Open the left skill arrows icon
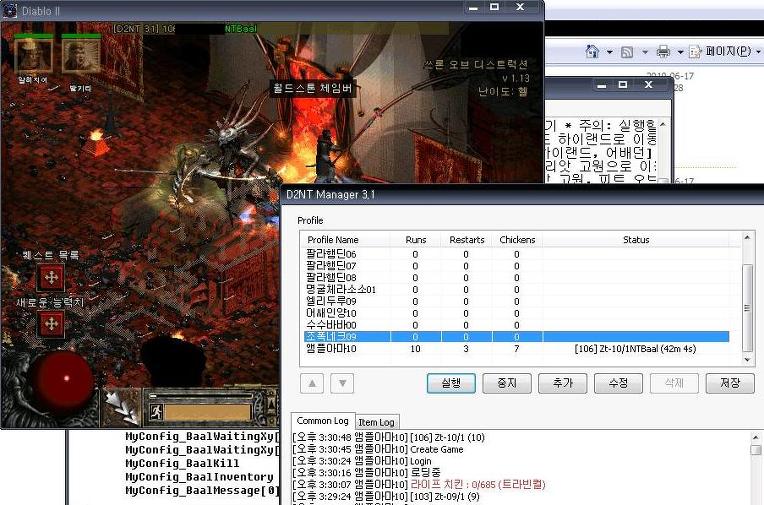Viewport: 764px width, 505px height. pyautogui.click(x=121, y=408)
